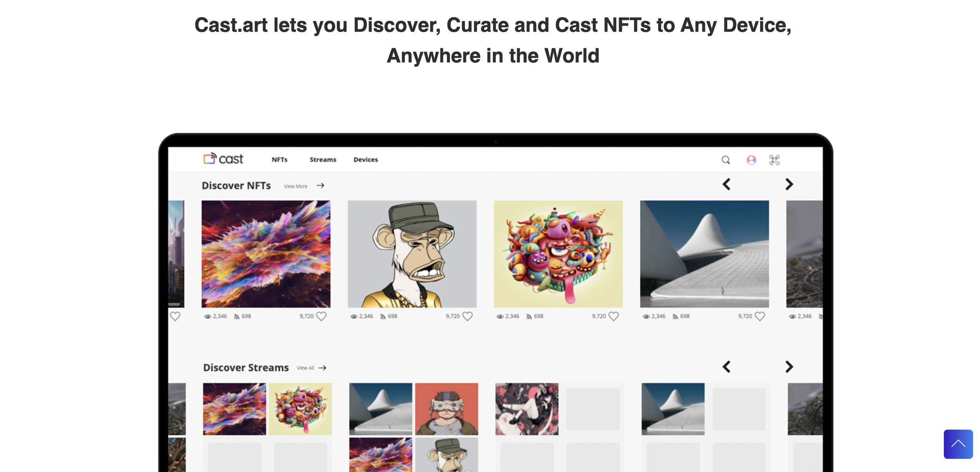Viewport: 980px width, 472px height.
Task: Open stream thumbnail with goggles character on red
Action: coord(446,409)
